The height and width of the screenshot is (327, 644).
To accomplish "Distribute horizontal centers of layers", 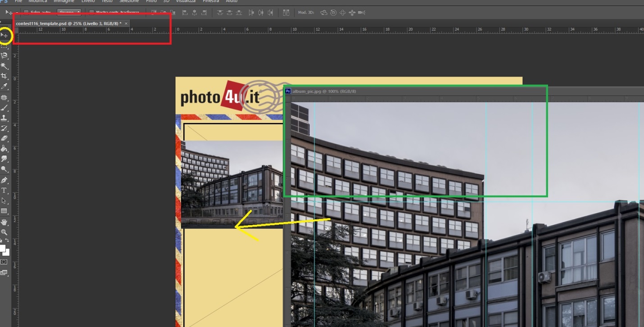I will [x=261, y=12].
